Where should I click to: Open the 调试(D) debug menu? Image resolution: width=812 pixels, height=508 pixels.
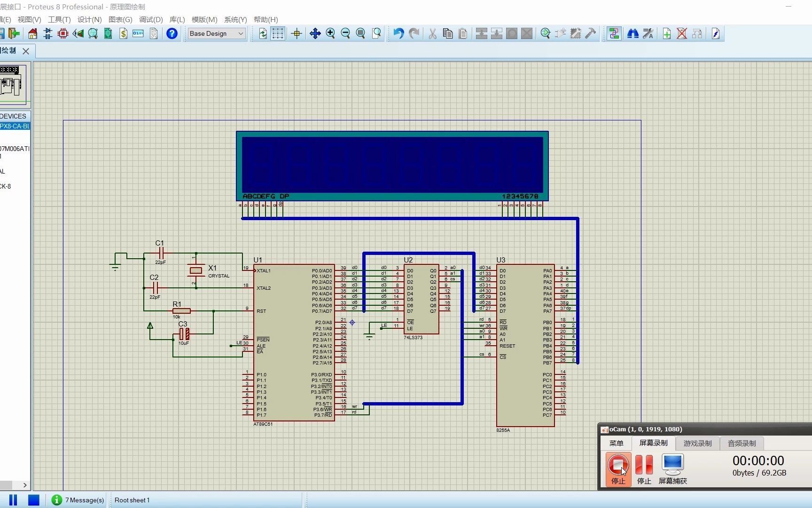[151, 19]
